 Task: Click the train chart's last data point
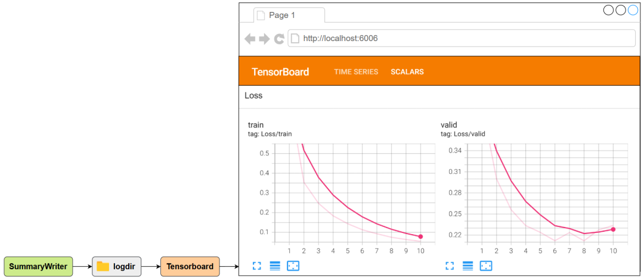420,237
